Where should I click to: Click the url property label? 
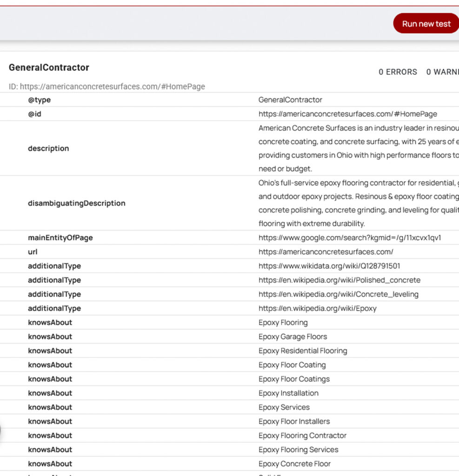coord(33,251)
